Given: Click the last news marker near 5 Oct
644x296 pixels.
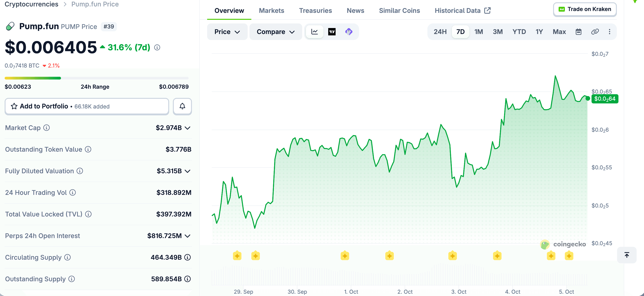Looking at the screenshot, I should tap(569, 256).
